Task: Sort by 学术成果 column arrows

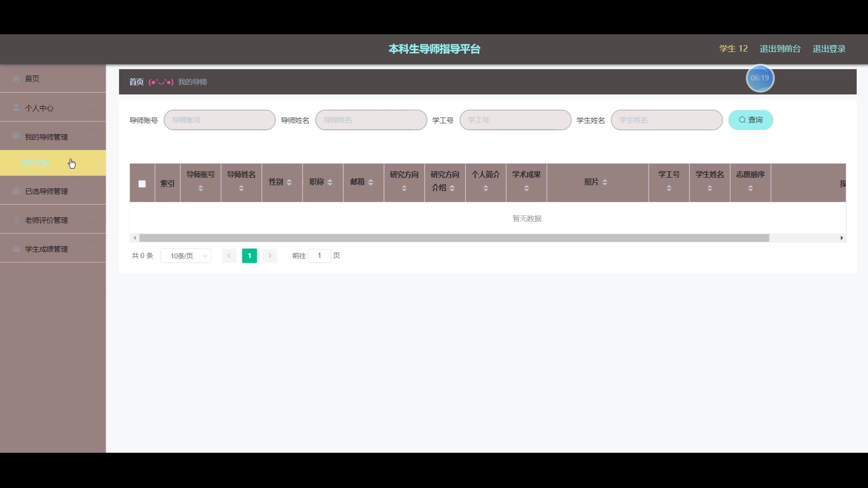Action: click(x=526, y=188)
